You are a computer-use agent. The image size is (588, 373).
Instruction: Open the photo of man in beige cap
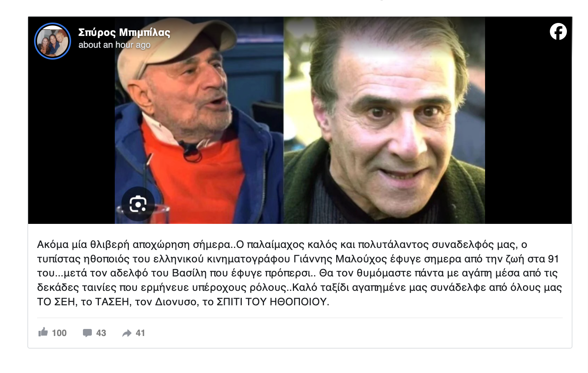[x=199, y=120]
